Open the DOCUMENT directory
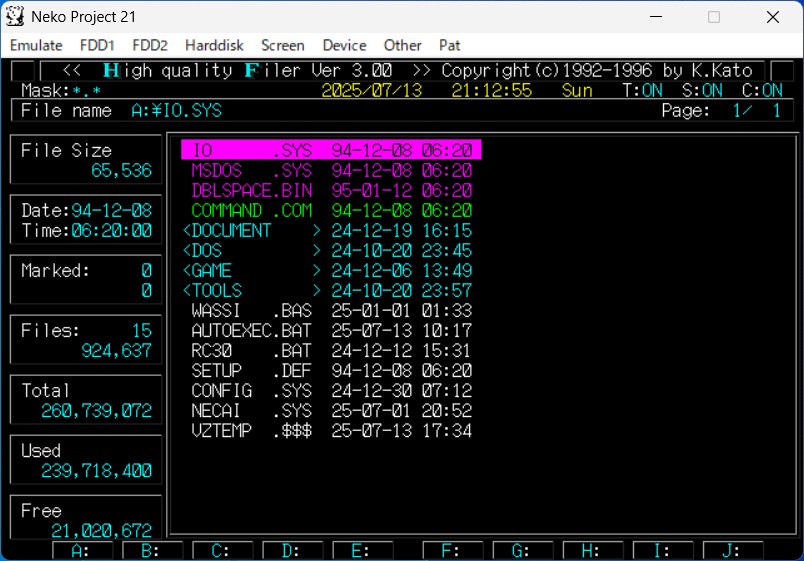This screenshot has height=561, width=804. pos(232,231)
